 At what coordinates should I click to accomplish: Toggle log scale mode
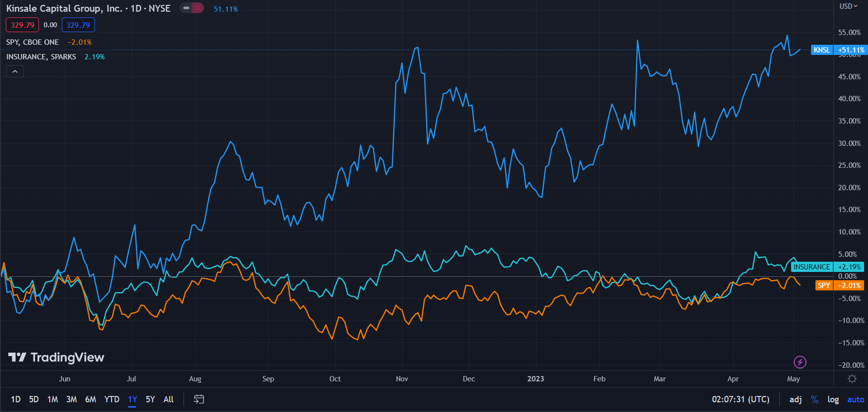(833, 399)
